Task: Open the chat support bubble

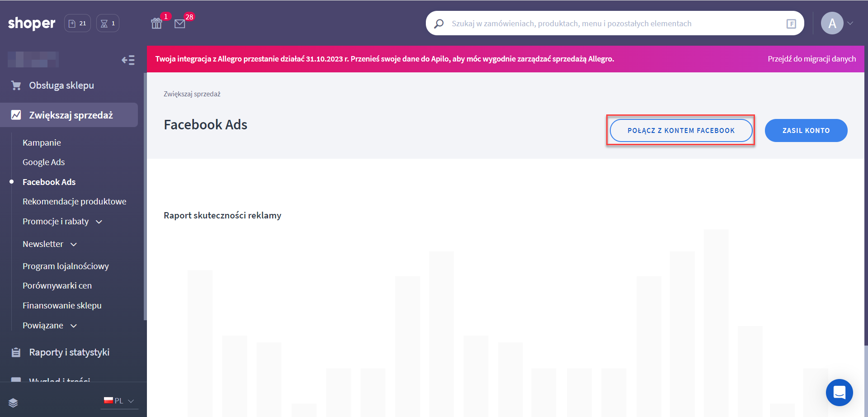Action: [840, 393]
